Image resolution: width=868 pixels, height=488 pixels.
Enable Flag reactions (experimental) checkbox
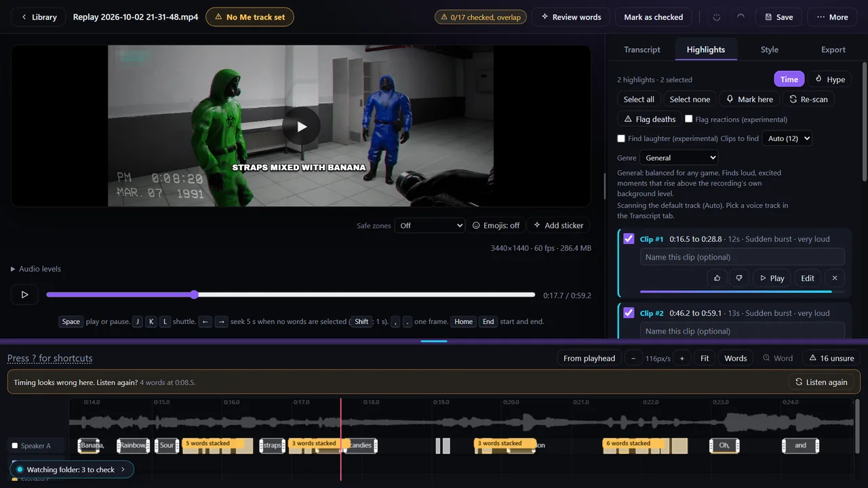[x=689, y=119]
